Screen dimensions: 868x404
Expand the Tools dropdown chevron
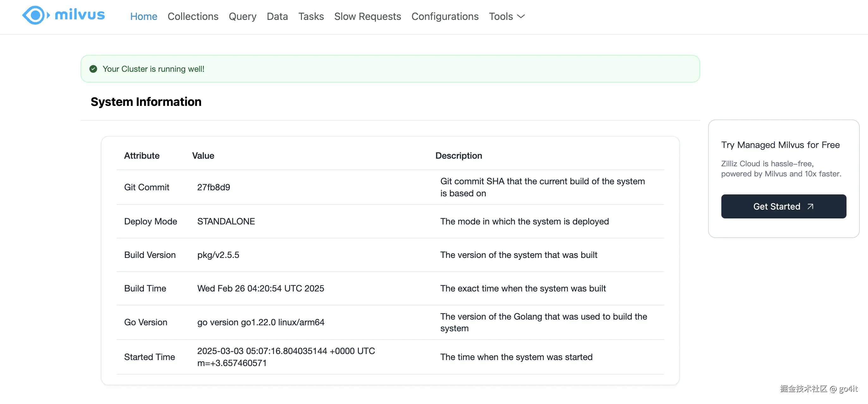[x=521, y=16]
